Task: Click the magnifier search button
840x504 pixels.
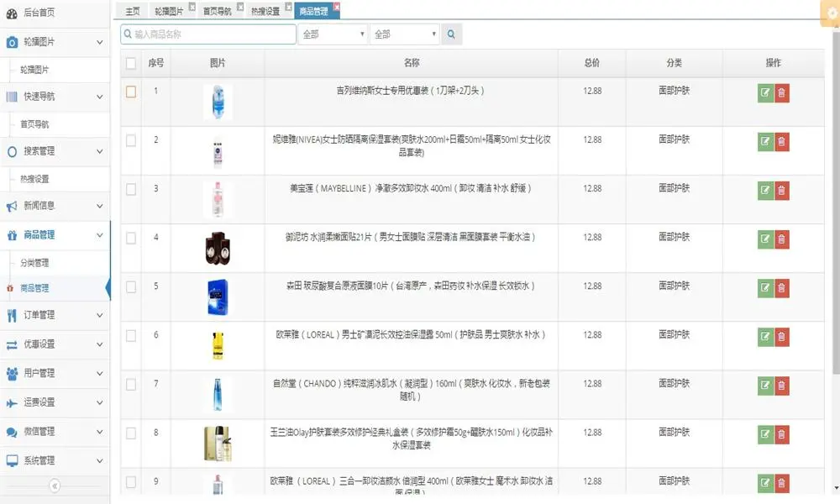Action: (x=451, y=34)
